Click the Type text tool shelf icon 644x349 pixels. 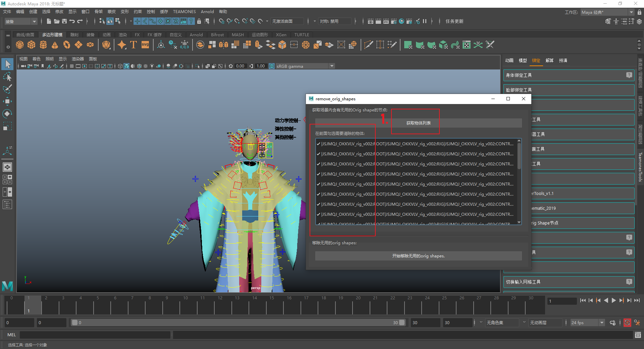(x=133, y=45)
